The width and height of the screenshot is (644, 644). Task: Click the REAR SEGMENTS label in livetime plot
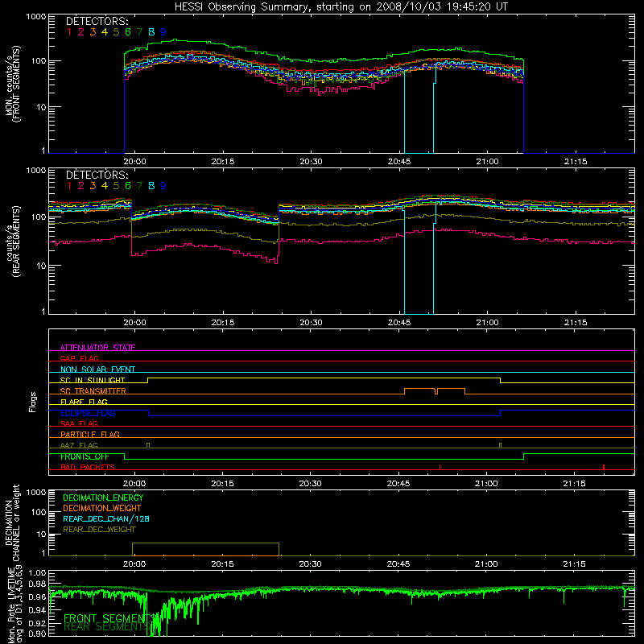[107, 626]
